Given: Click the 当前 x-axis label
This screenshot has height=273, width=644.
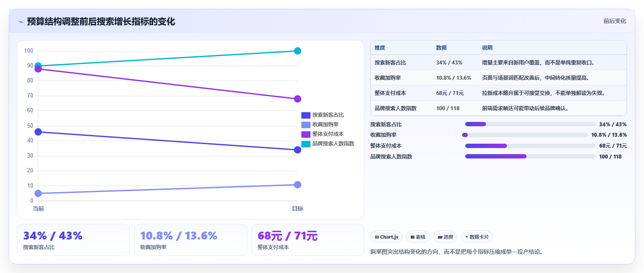Looking at the screenshot, I should [x=38, y=209].
